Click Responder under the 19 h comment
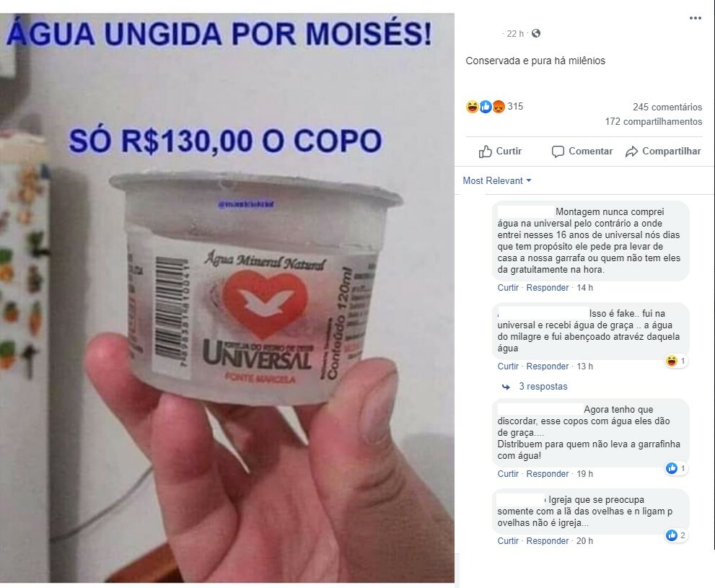The height and width of the screenshot is (588, 715). 547,474
